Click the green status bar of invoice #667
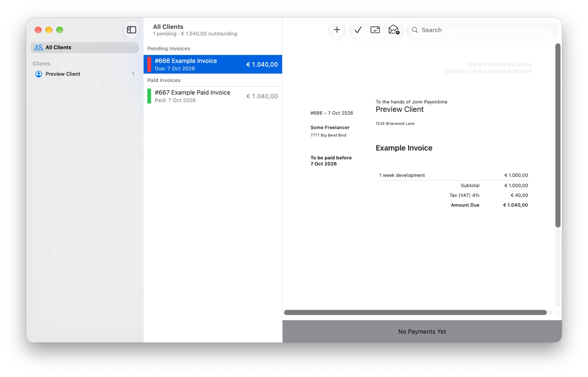The height and width of the screenshot is (377, 588). (149, 96)
